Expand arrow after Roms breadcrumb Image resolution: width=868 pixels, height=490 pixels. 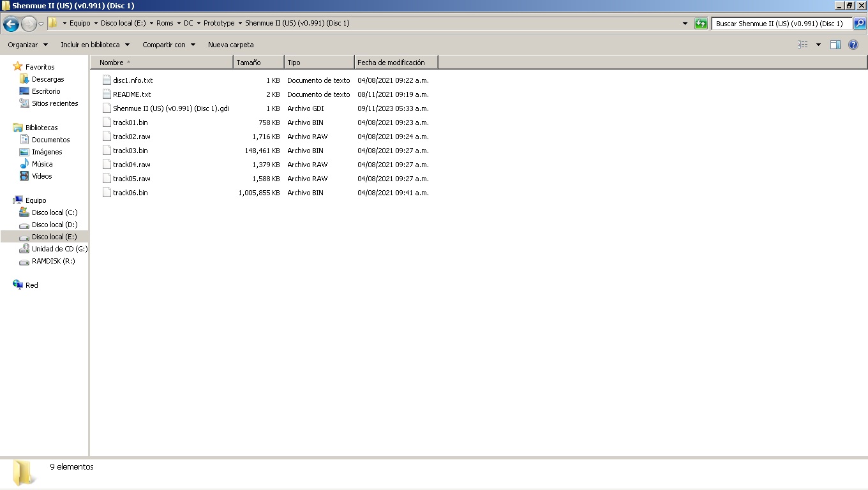click(179, 23)
